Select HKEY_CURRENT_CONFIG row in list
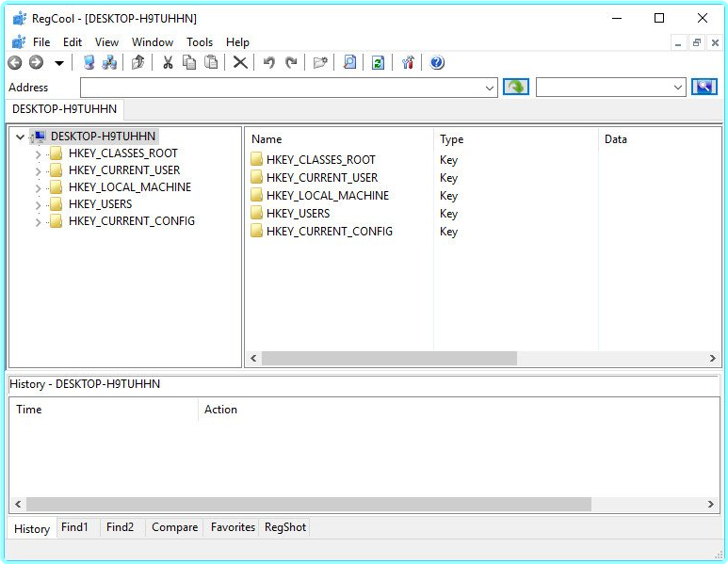This screenshot has width=728, height=564. 330,232
